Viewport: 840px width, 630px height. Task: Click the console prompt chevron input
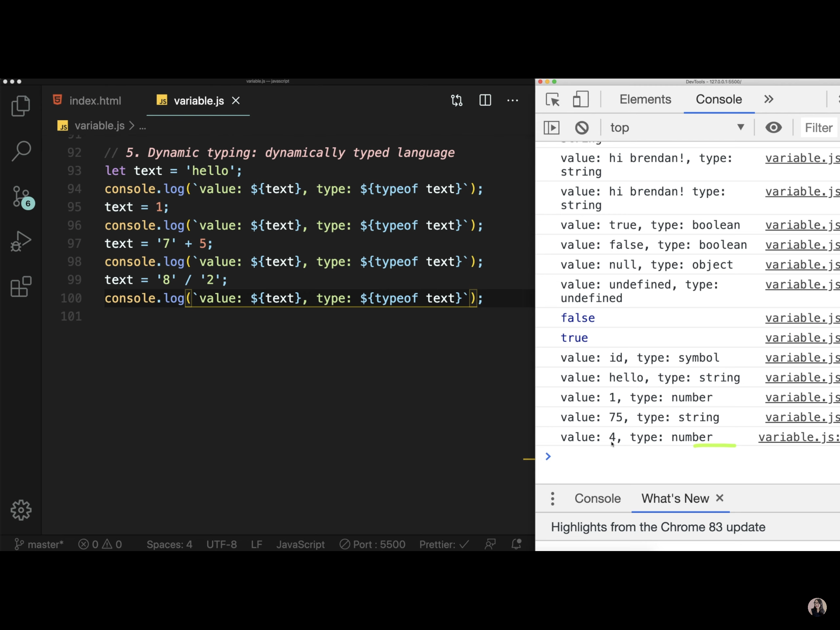click(548, 457)
